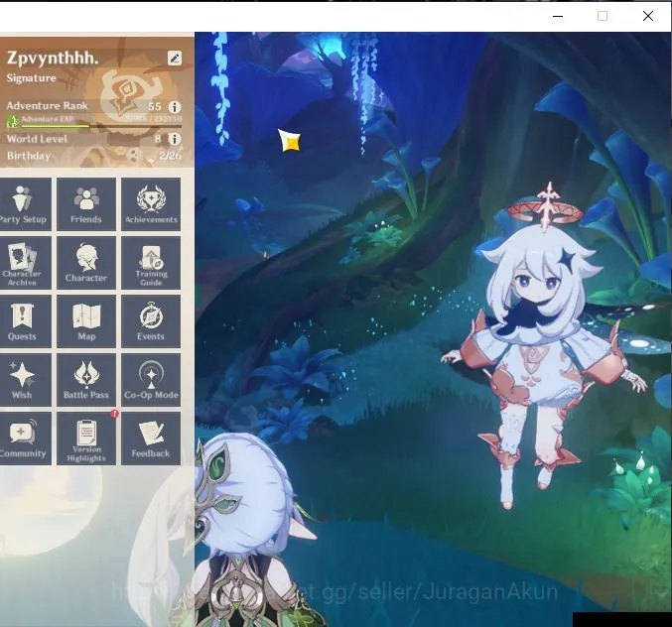The image size is (672, 627).
Task: Open the Training Guide tile
Action: [151, 263]
